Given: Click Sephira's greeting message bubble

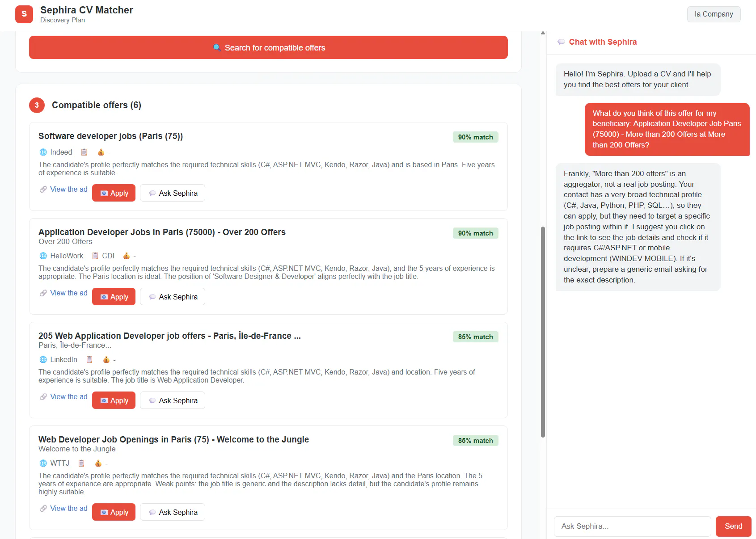Looking at the screenshot, I should (x=638, y=80).
